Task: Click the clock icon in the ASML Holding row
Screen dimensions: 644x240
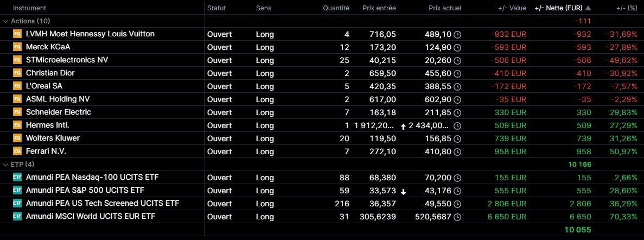Action: [457, 99]
